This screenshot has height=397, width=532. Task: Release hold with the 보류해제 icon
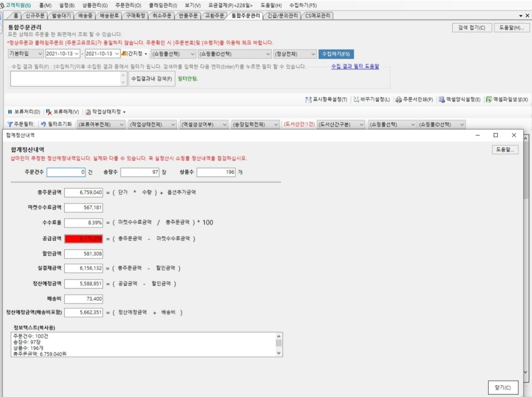tap(49, 112)
